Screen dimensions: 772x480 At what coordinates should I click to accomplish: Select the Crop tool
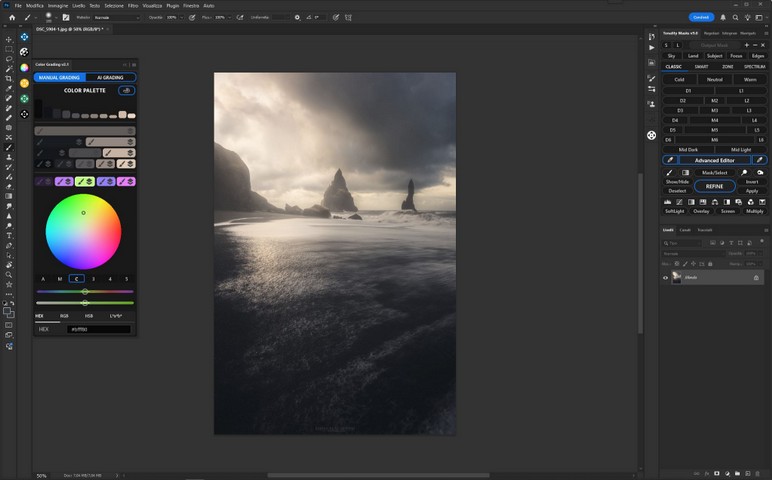click(x=9, y=78)
